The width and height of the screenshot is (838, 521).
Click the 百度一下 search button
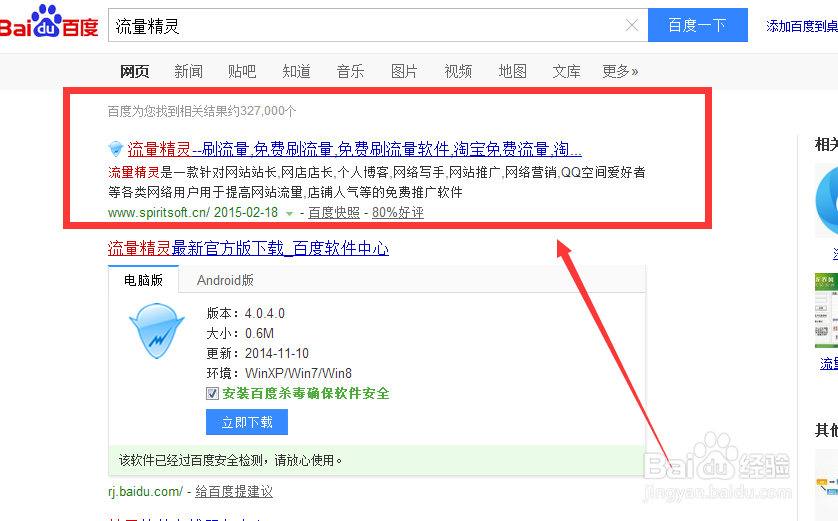point(697,25)
